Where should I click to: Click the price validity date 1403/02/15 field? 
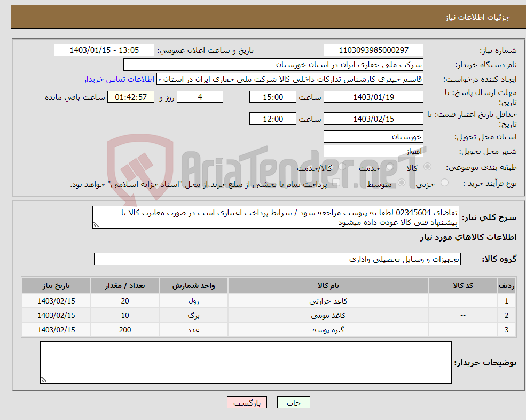373,119
